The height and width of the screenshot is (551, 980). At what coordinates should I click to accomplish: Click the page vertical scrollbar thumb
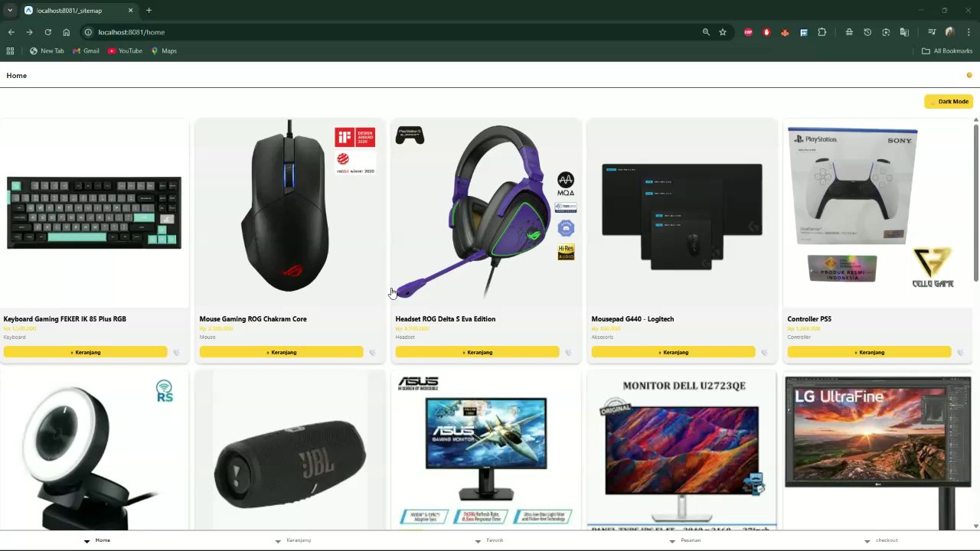pyautogui.click(x=975, y=202)
